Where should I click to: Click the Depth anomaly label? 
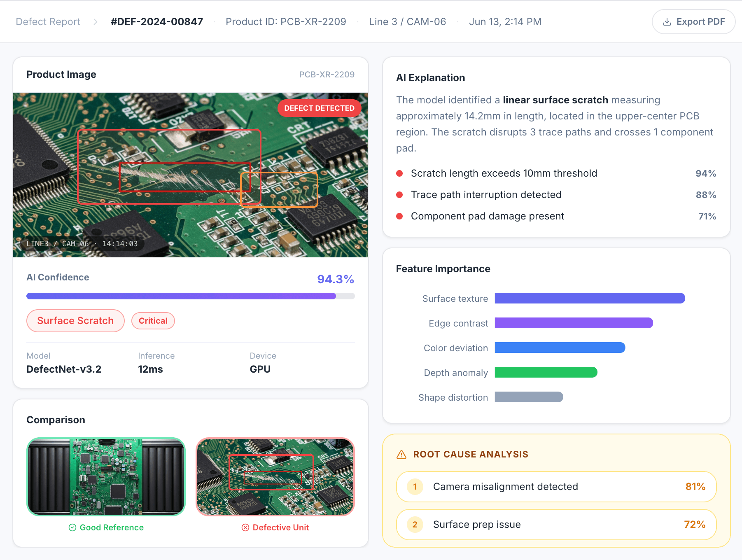tap(456, 373)
